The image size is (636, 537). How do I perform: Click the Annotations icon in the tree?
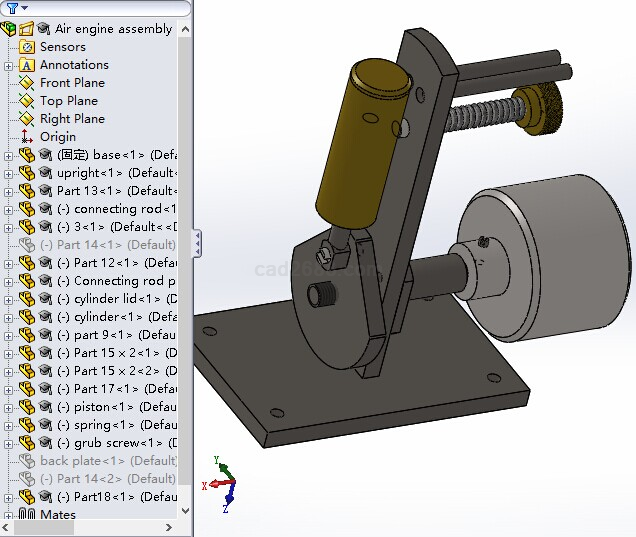click(x=27, y=65)
